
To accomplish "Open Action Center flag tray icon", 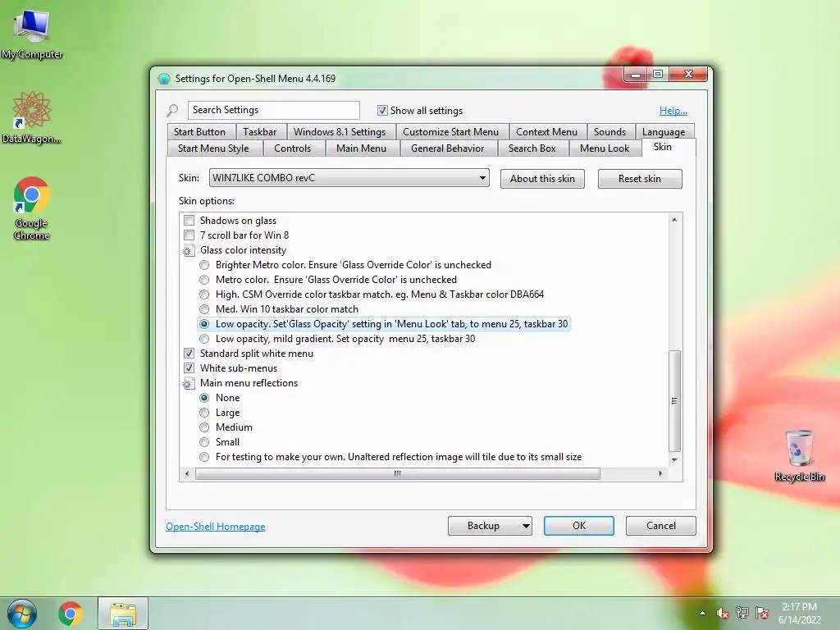I will pos(762,613).
